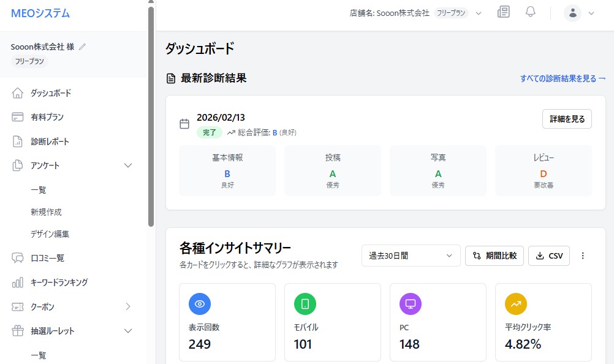Open the three-dot menu next to CSV
The image size is (614, 364).
[x=582, y=256]
